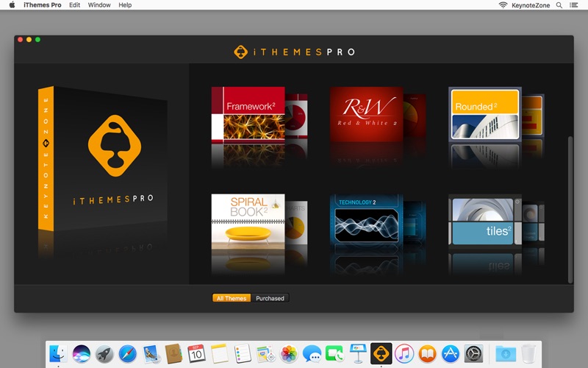The image size is (588, 368).
Task: Switch to the Purchased tab
Action: click(270, 298)
